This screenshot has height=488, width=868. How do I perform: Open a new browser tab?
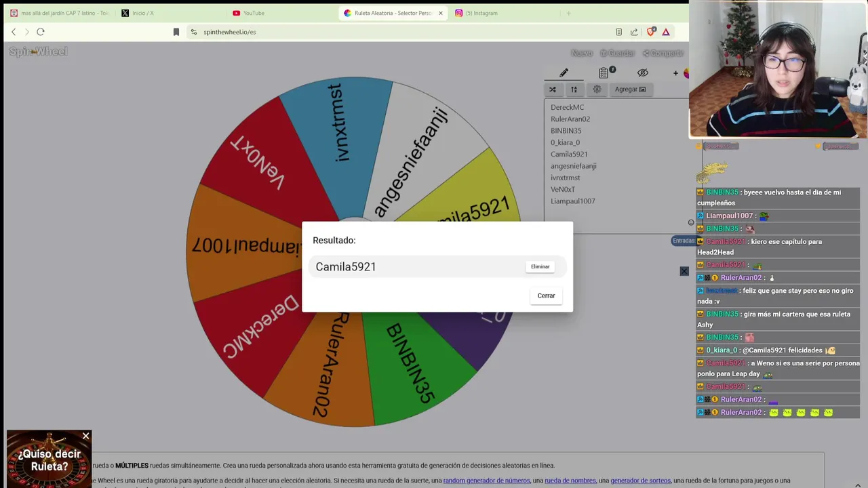(x=568, y=13)
